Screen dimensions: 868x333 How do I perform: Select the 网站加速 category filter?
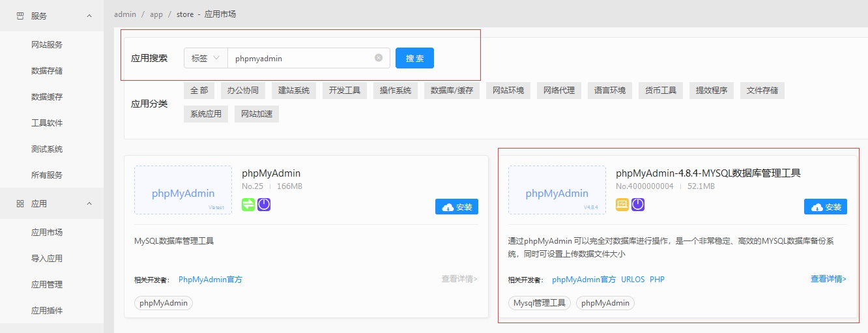(x=257, y=114)
